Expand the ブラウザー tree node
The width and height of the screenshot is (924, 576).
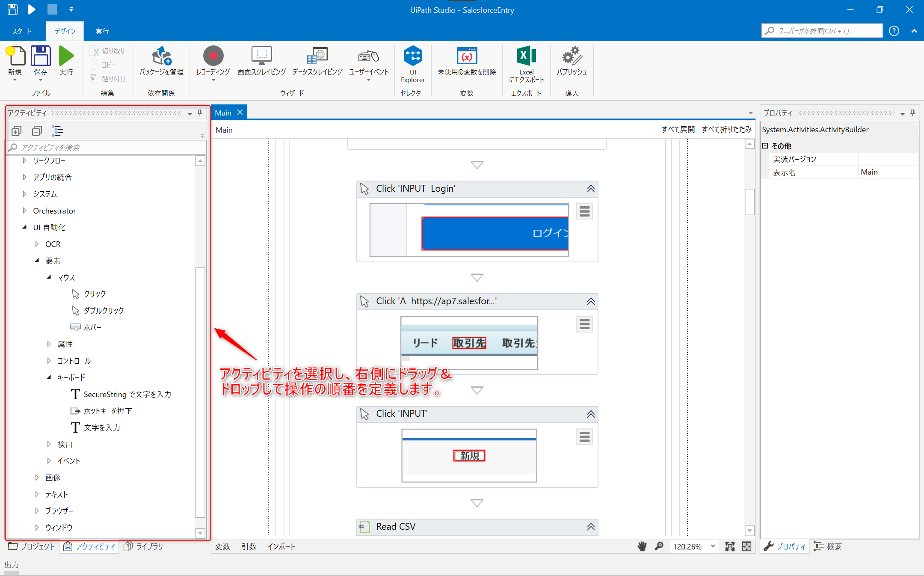tap(37, 511)
